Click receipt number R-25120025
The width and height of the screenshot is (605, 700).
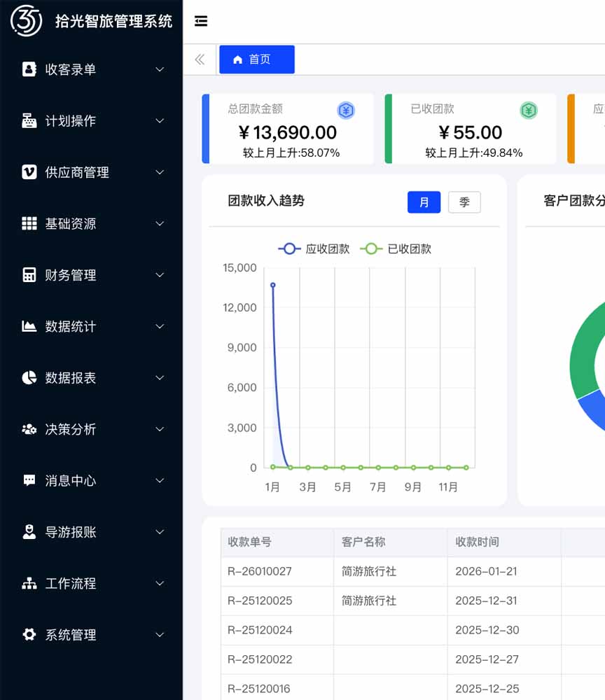260,601
